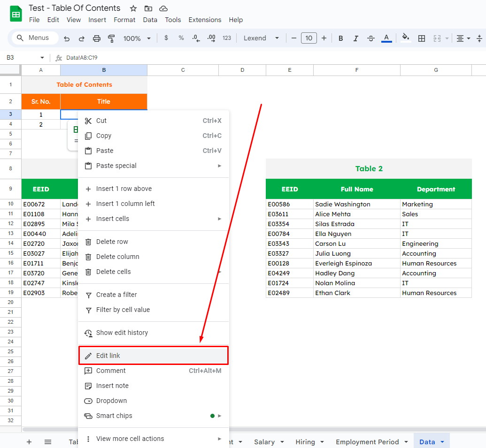Decrease decimal places icon
The image size is (486, 448).
196,38
